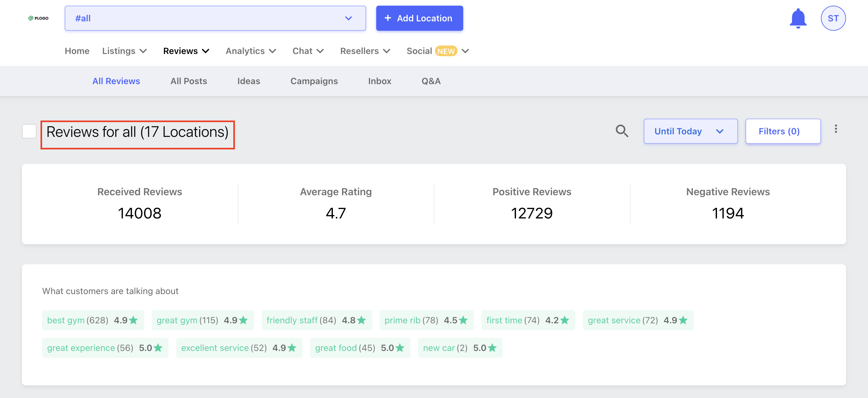This screenshot has height=398, width=868.
Task: Open the three-dot more options menu
Action: pyautogui.click(x=836, y=129)
